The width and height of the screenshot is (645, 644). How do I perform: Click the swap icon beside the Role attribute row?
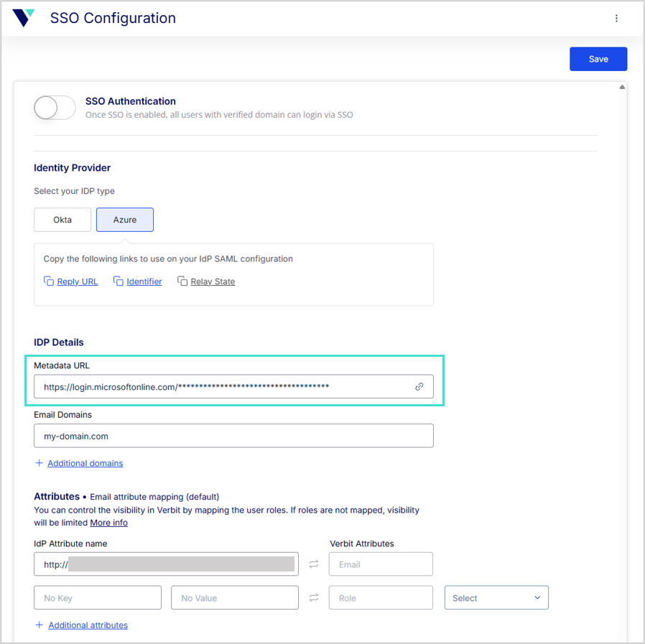tap(313, 597)
